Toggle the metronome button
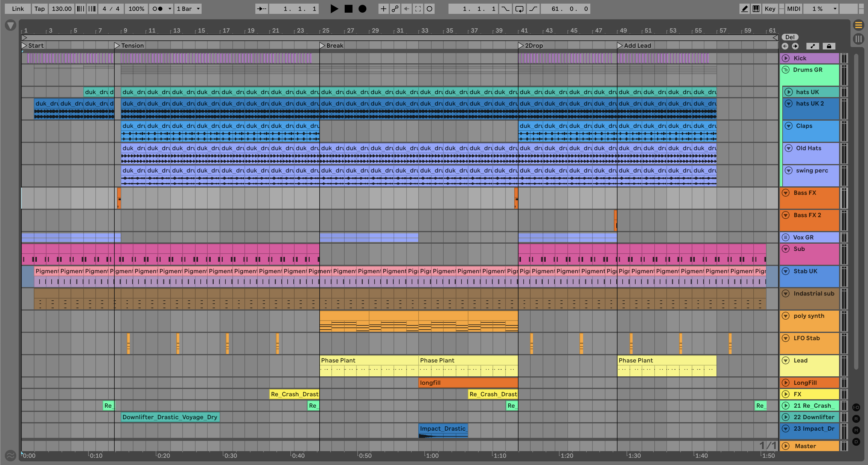This screenshot has width=868, height=465. click(157, 9)
